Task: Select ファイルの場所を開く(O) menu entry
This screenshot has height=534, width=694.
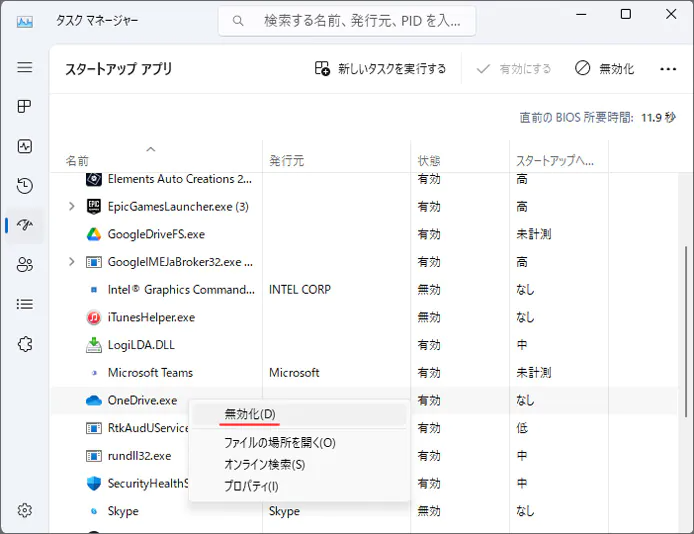Action: [279, 442]
